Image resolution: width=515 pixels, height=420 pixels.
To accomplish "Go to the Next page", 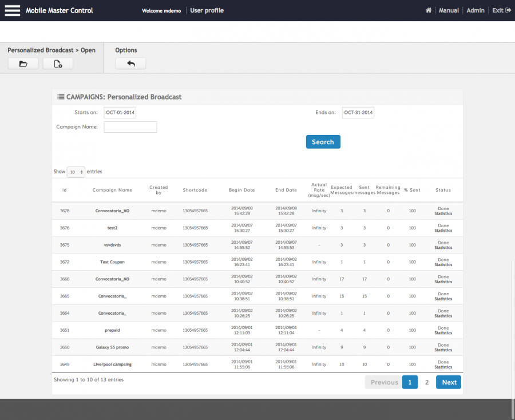I will point(449,382).
